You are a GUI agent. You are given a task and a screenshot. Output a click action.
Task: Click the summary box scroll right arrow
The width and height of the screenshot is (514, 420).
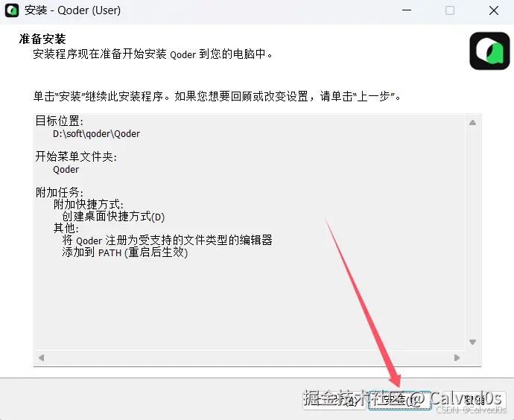click(457, 357)
